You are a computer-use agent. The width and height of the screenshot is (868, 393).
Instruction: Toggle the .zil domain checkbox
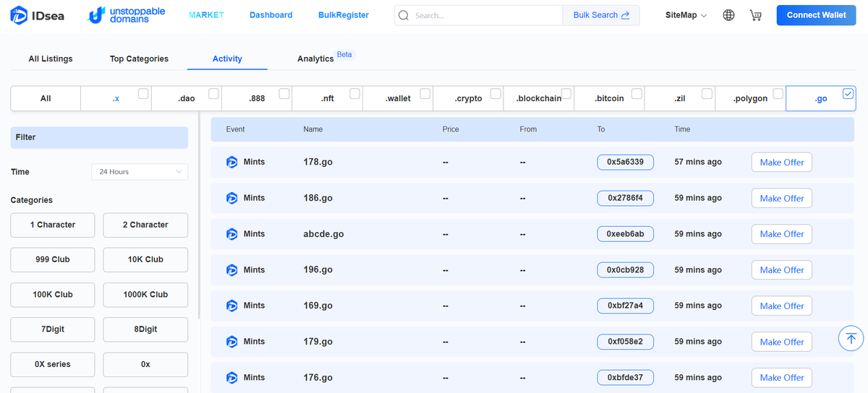point(707,93)
